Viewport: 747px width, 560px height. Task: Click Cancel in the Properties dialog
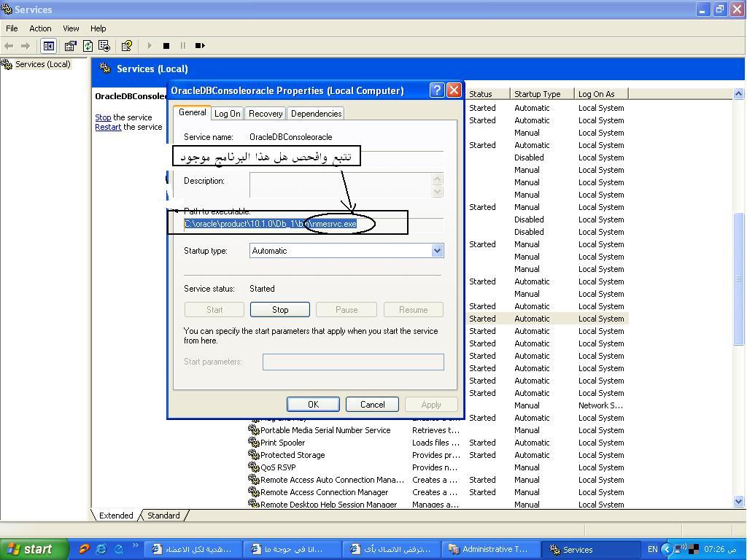tap(372, 405)
